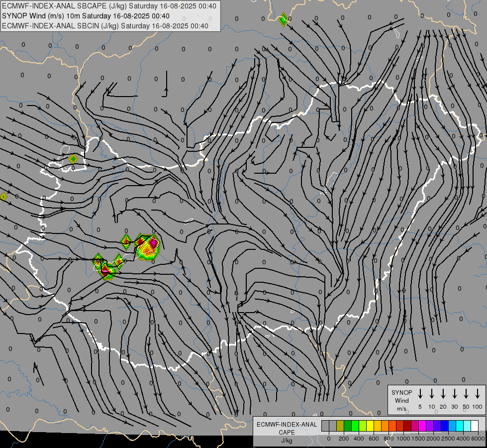The width and height of the screenshot is (487, 448).
Task: Click the 'CAPE' word in the bottom legend
Action: [x=287, y=433]
